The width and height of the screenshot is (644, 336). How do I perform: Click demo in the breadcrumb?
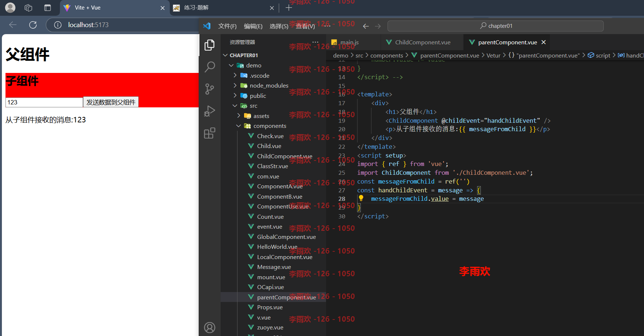click(341, 55)
